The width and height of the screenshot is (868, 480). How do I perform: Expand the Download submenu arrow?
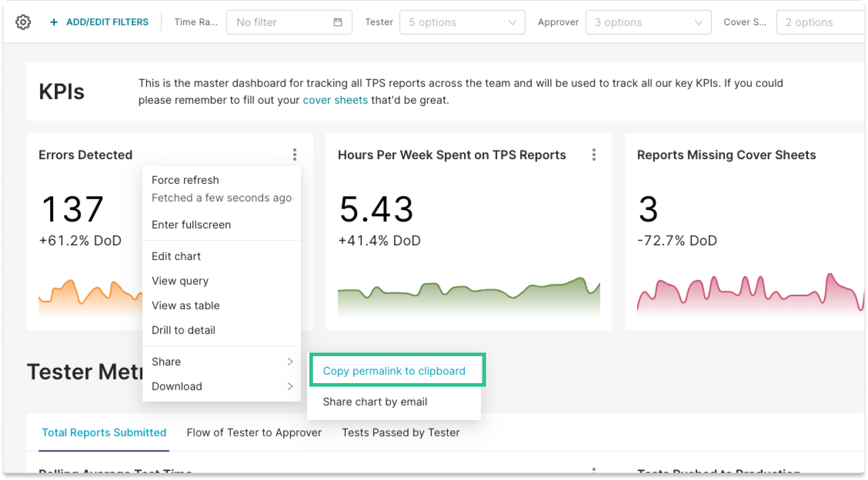[290, 386]
